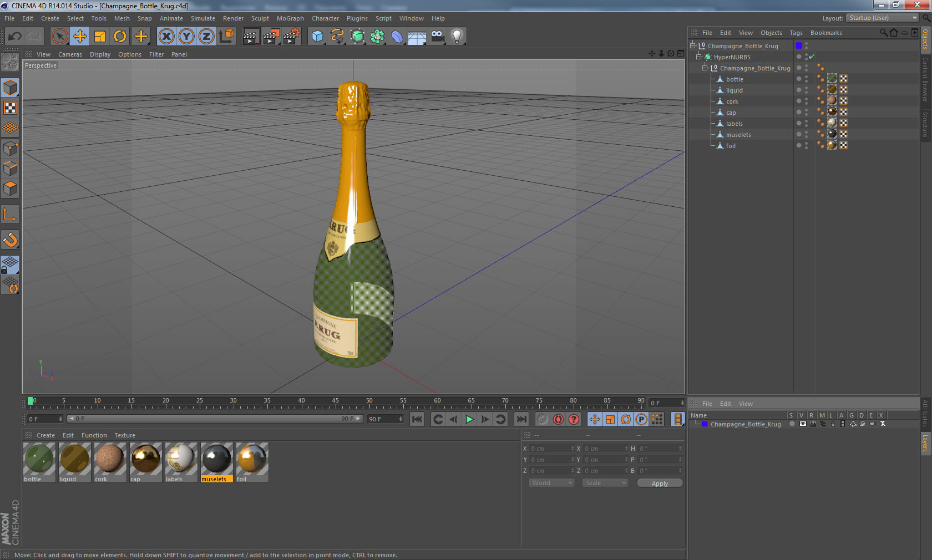Screen dimensions: 932x560
Task: Toggle the coordinate system icon
Action: 226,37
